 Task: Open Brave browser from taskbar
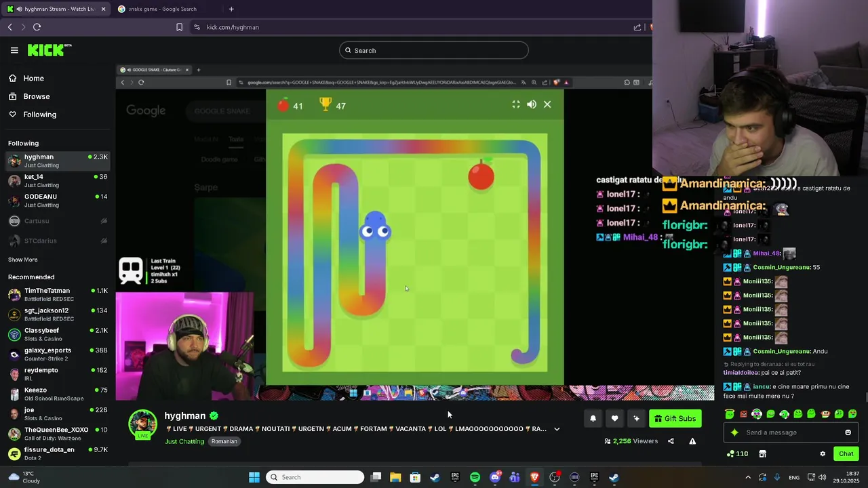tap(534, 477)
